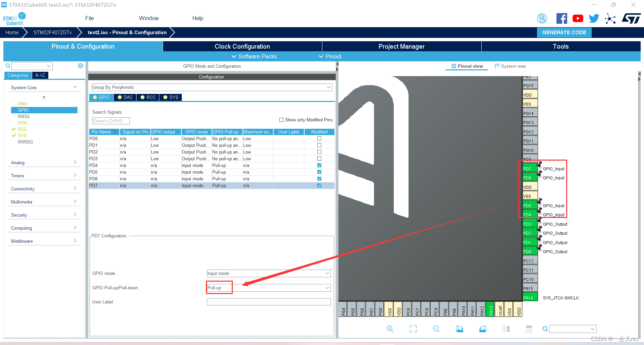The image size is (644, 345).
Task: Toggle the Modified checkbox for PD1
Action: (319, 145)
